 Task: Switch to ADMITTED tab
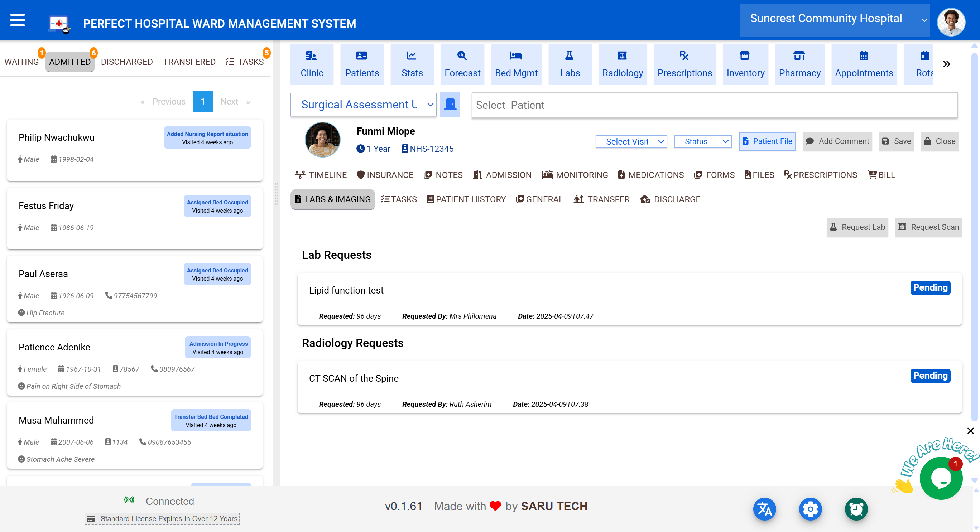(69, 62)
